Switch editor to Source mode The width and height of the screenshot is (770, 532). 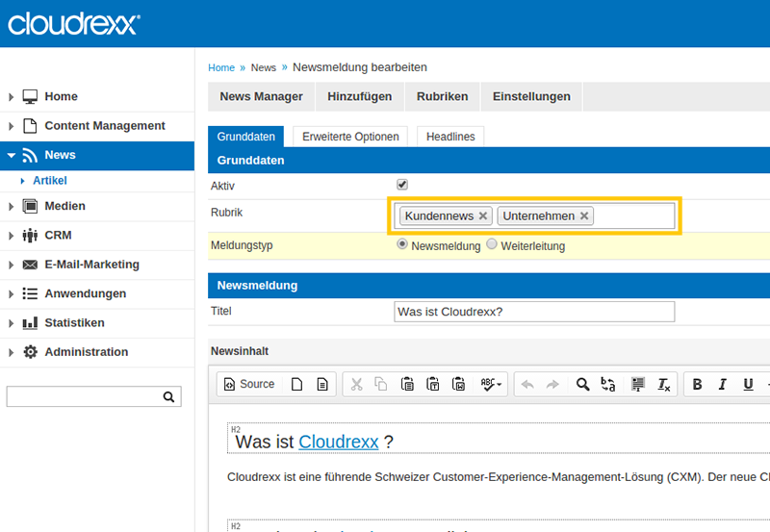249,384
